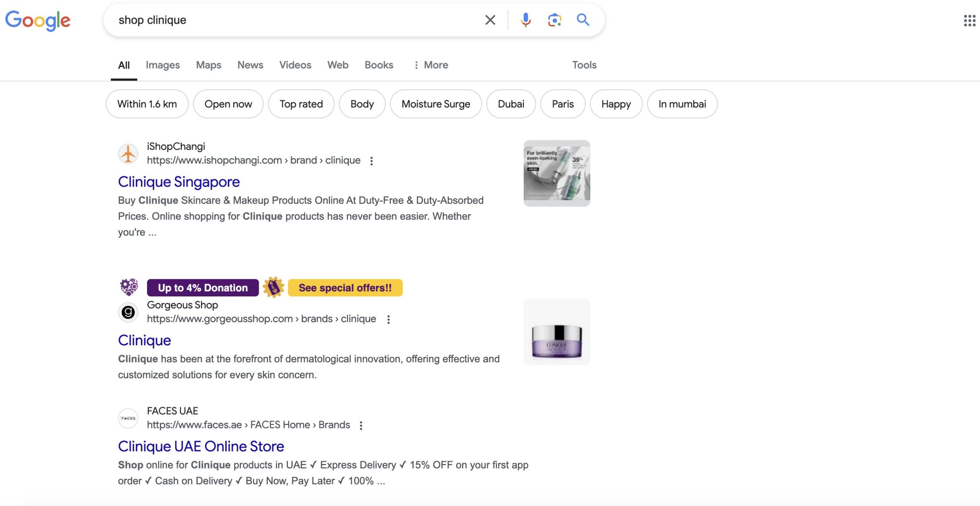Open options menu beside iShopChangi URL

point(371,161)
